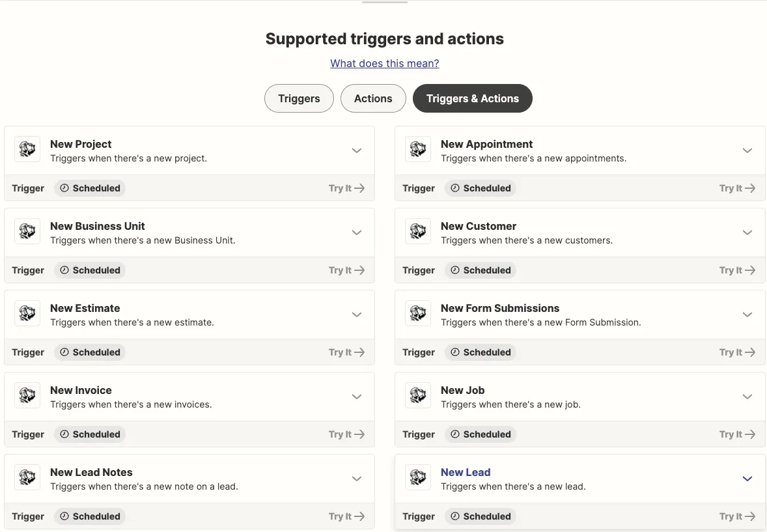Click the app icon beside New Estimate
The height and width of the screenshot is (532, 767).
click(x=27, y=314)
